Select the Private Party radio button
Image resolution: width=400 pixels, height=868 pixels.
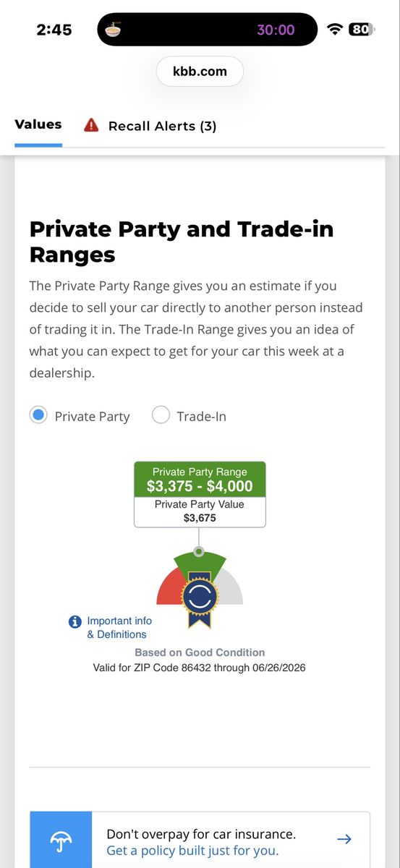[39, 415]
